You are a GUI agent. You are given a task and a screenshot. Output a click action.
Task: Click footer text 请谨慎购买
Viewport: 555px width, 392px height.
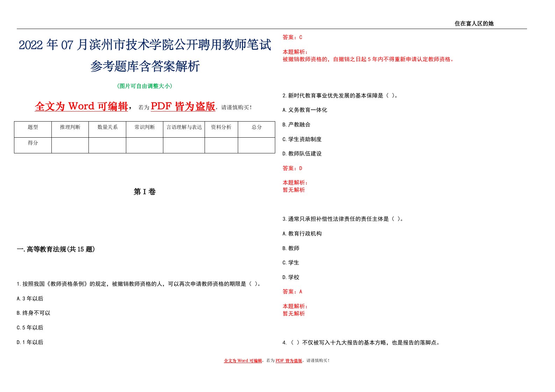tap(318, 361)
